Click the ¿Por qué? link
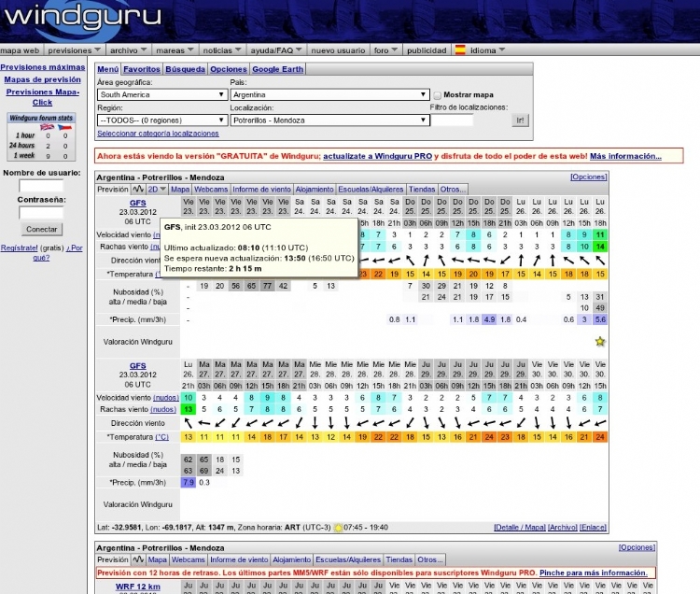This screenshot has width=700, height=594. pos(59,253)
